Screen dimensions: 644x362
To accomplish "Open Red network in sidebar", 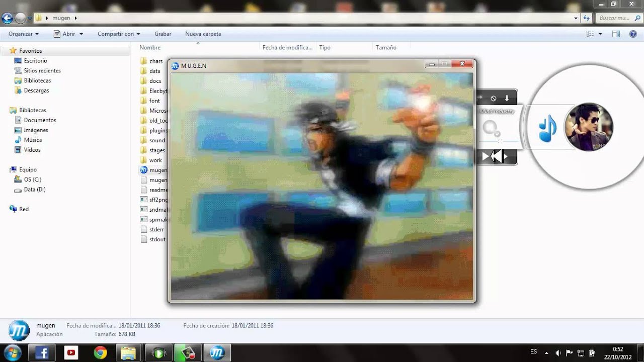I will click(x=24, y=209).
